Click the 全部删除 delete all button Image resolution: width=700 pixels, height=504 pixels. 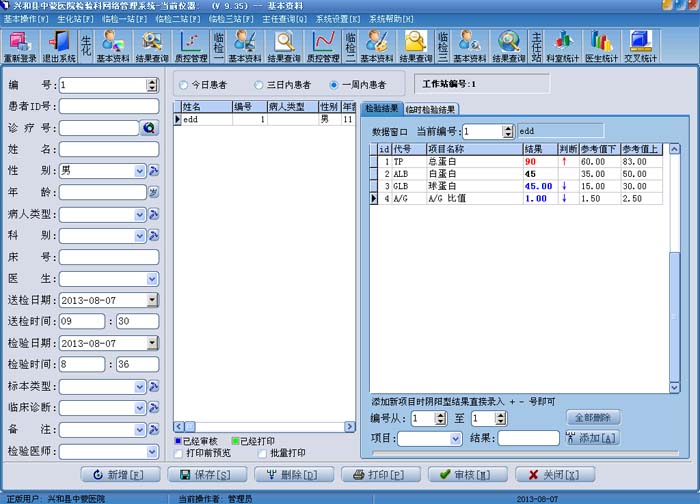pos(592,418)
